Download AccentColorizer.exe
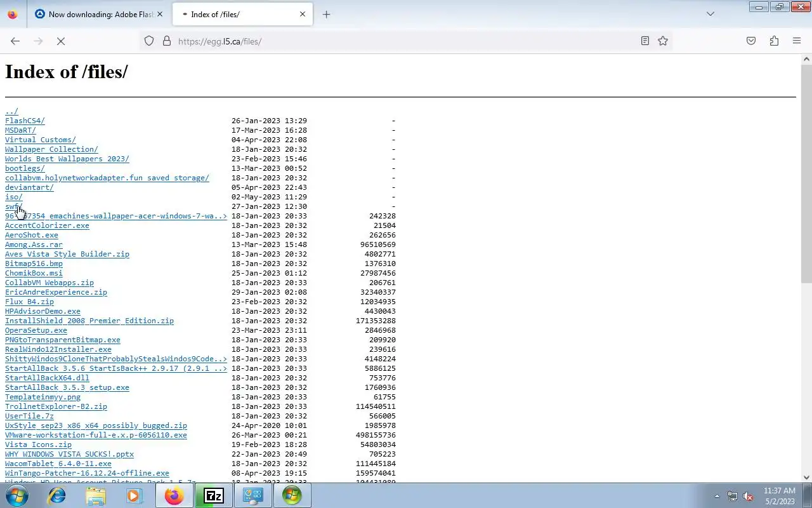 (x=47, y=225)
